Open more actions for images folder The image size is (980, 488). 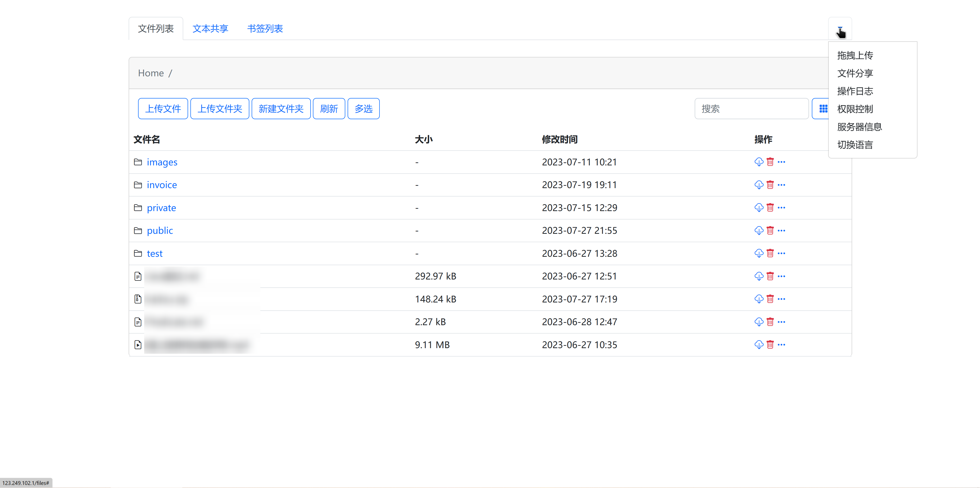(781, 162)
